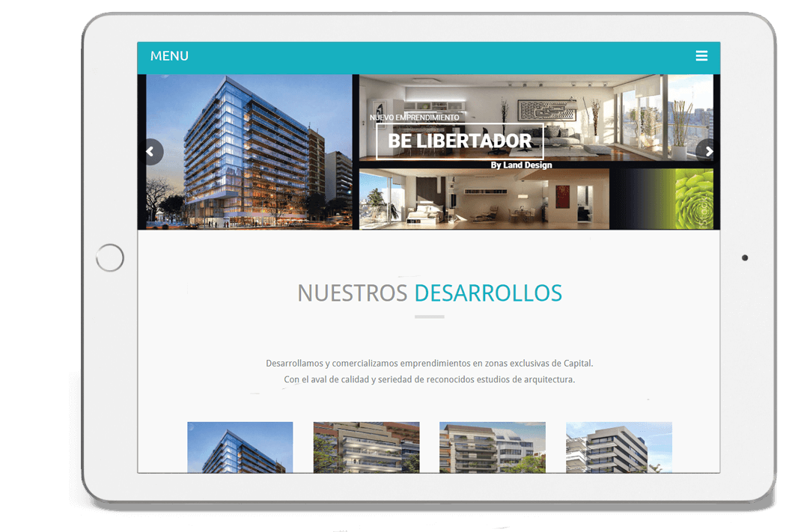Click the NUESTROS DESARROLLOS heading

pyautogui.click(x=430, y=293)
